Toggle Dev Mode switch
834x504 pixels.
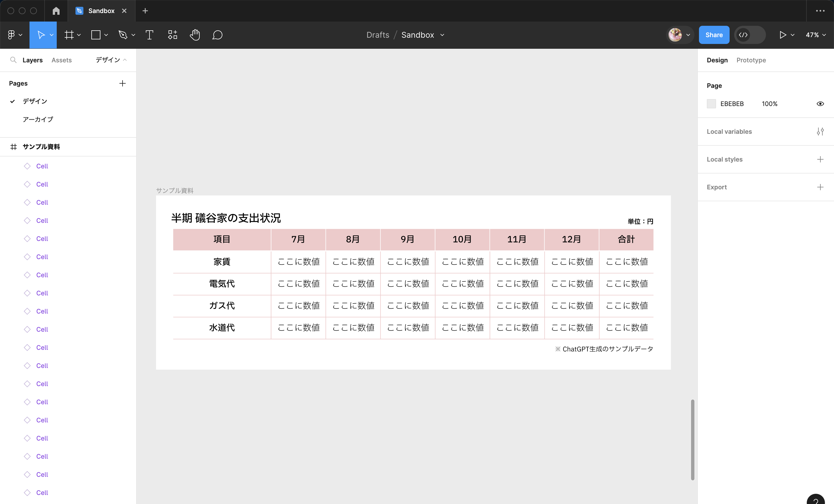click(750, 35)
